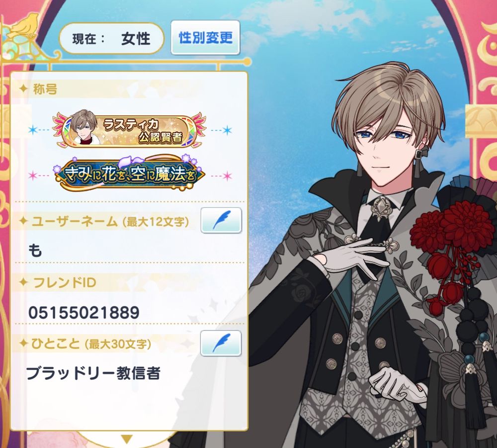Image resolution: width=497 pixels, height=448 pixels.
Task: Tap the small portrait in title badge
Action: click(84, 127)
